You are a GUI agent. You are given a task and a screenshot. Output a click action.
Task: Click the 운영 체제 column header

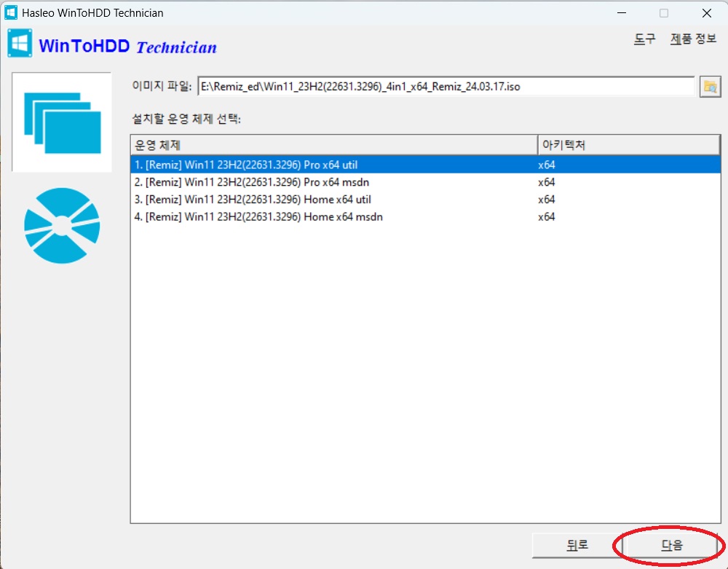334,146
